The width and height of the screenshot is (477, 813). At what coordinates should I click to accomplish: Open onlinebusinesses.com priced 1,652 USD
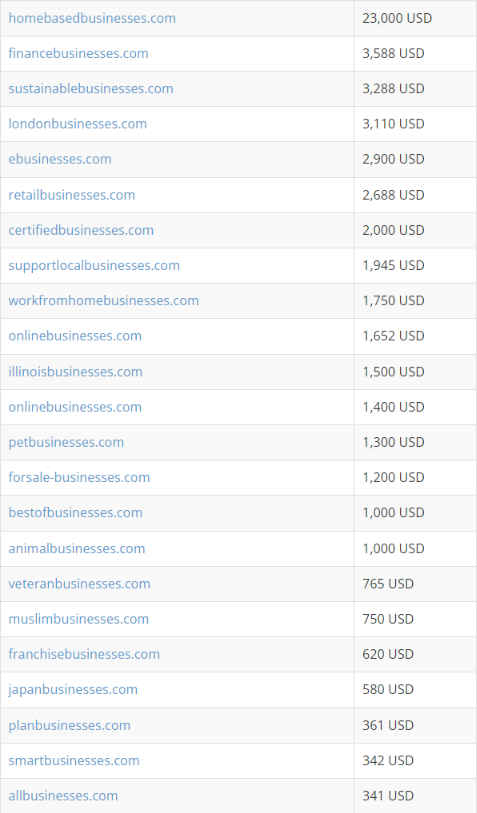(x=75, y=336)
